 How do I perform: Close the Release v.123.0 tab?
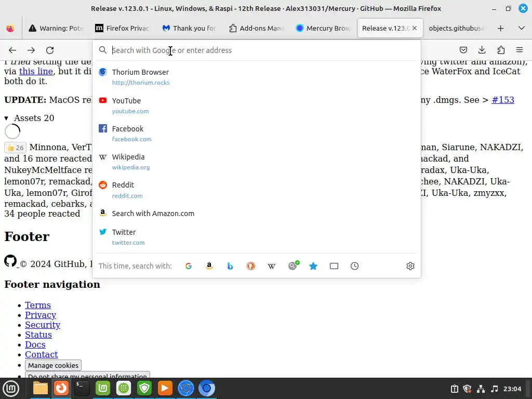pyautogui.click(x=414, y=29)
